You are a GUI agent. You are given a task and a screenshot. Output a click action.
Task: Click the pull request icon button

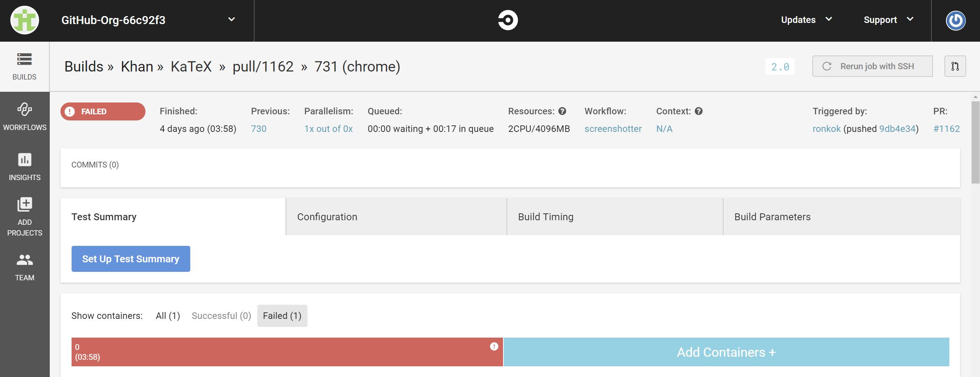coord(955,66)
